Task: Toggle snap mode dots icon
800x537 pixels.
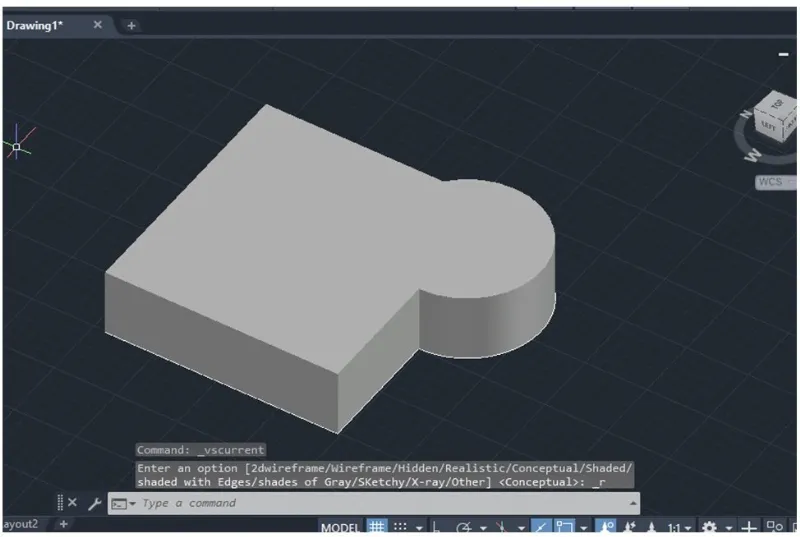Action: (x=400, y=527)
